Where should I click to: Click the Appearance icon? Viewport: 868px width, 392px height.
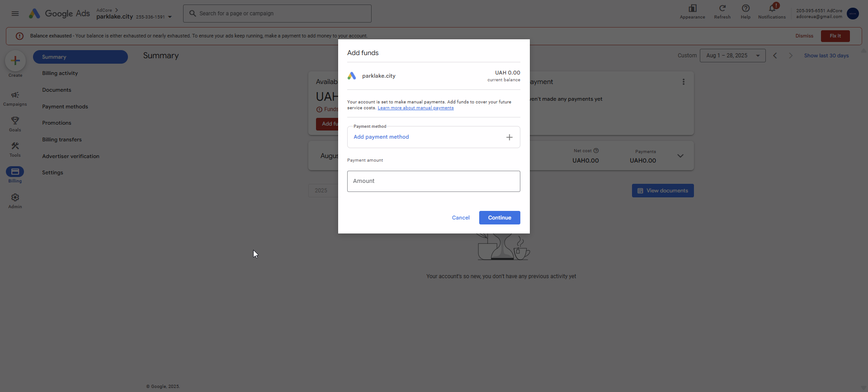(692, 9)
